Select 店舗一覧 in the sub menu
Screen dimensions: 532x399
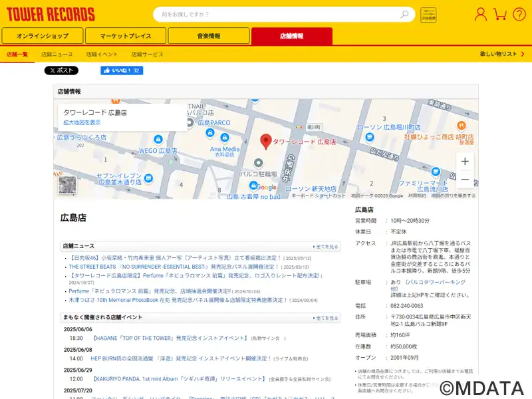(17, 55)
